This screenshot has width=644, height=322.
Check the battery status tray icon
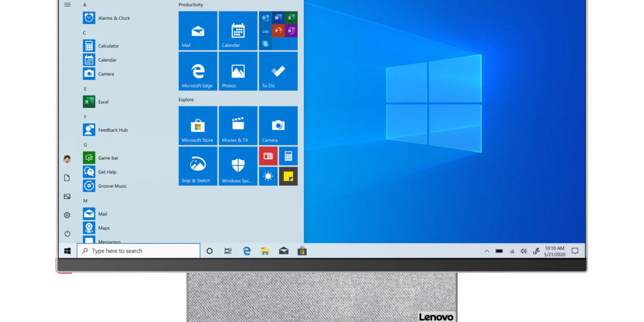pos(499,251)
